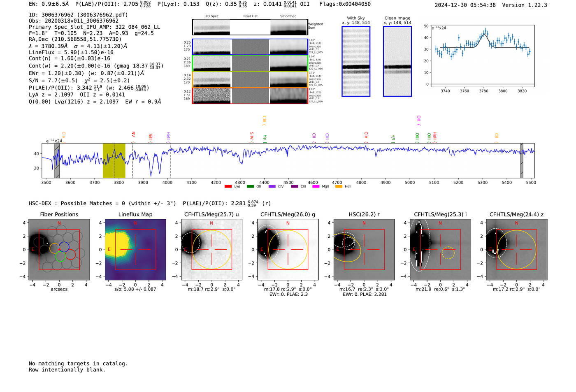Screen dimensions: 576x392
Task: Click the Clean Image panel
Action: tap(397, 61)
